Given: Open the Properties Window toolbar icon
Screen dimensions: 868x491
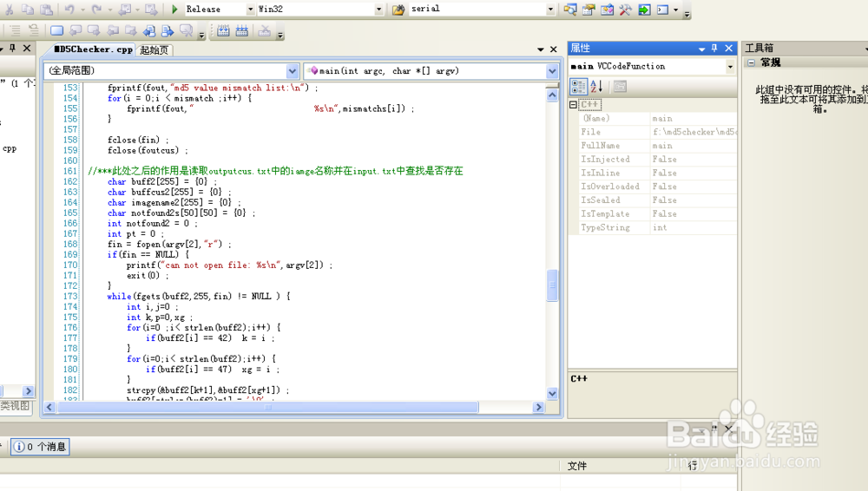Looking at the screenshot, I should [589, 10].
